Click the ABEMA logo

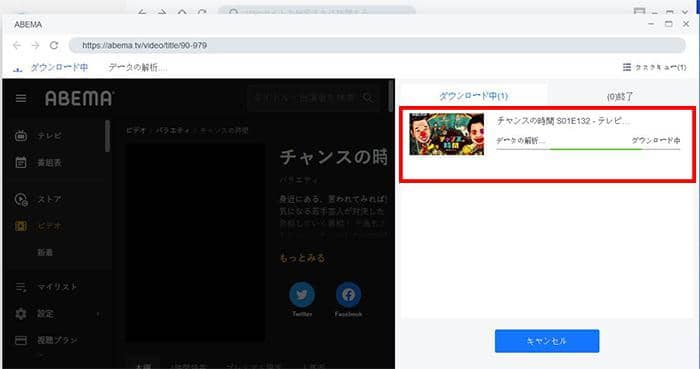(79, 98)
